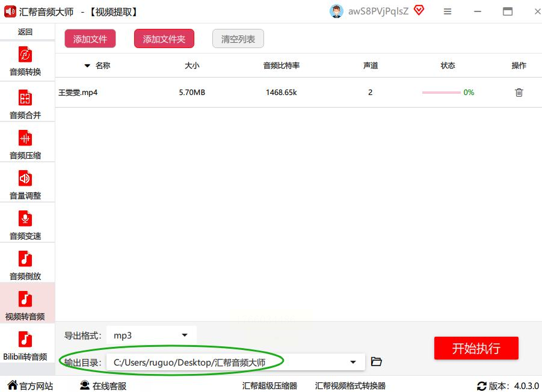Click the 音频比特率 column header
Viewport: 542px width, 392px height.
click(281, 66)
